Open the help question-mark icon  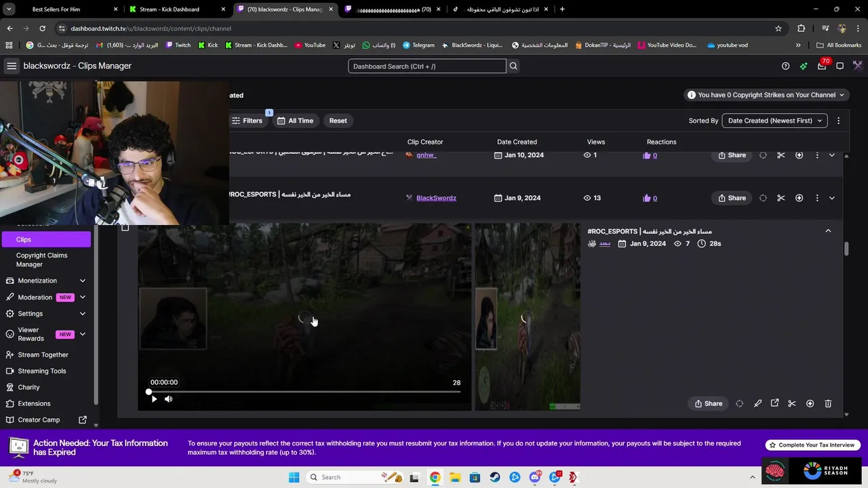785,66
